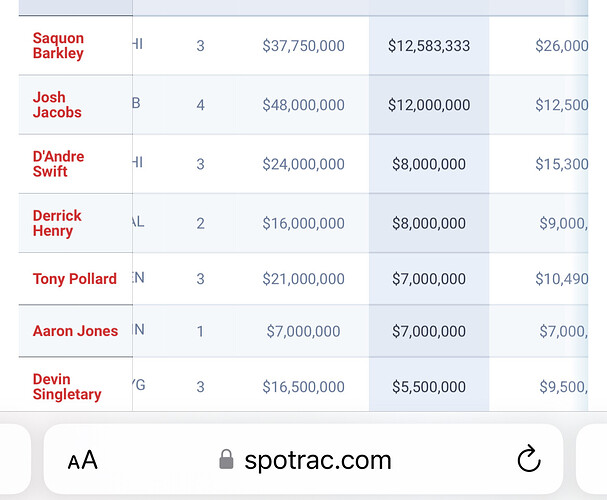Open the AA reader text-size menu
The width and height of the screenshot is (607, 500).
point(83,460)
